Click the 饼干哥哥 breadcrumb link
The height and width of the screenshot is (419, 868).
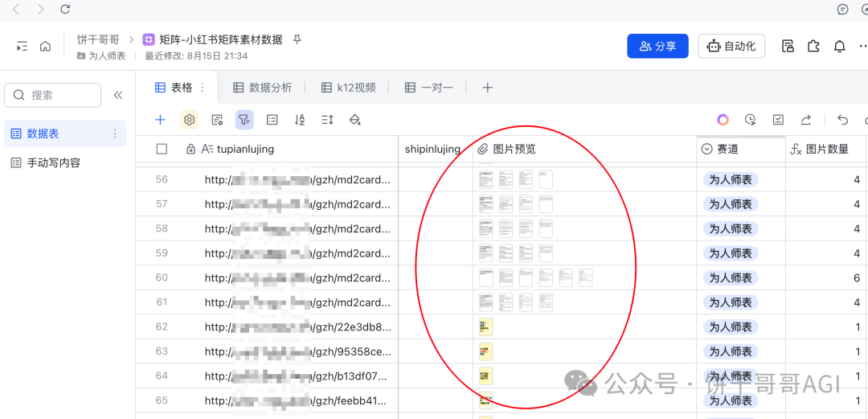coord(98,39)
